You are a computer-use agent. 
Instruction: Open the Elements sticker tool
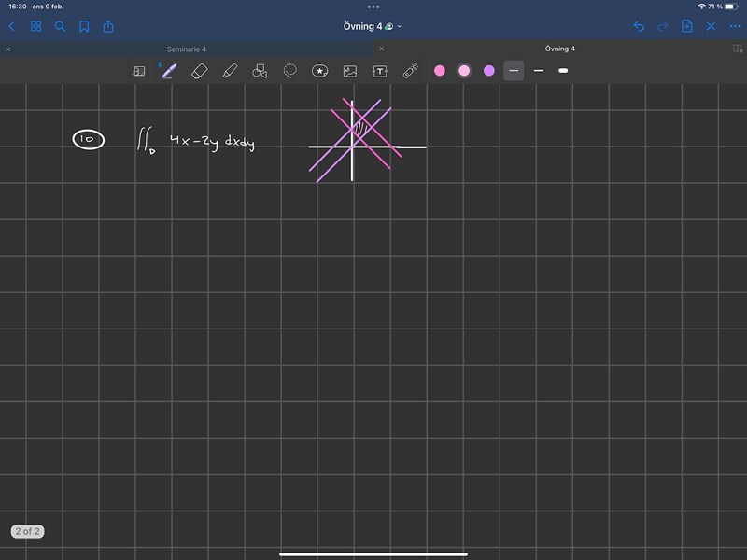320,71
